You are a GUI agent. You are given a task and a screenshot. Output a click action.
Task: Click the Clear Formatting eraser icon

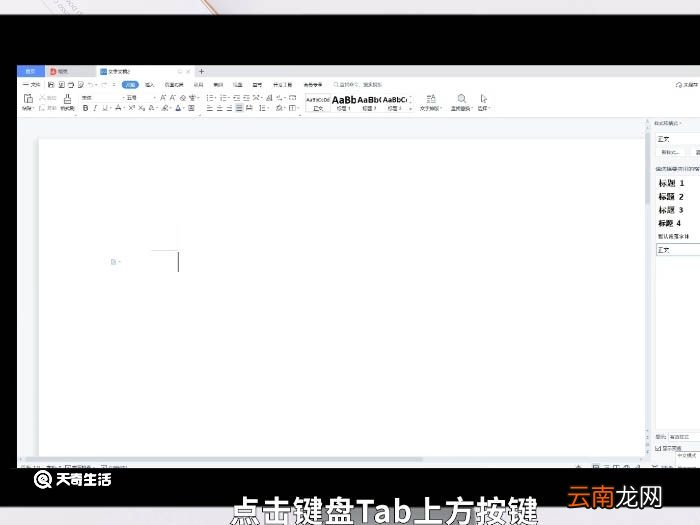(183, 97)
